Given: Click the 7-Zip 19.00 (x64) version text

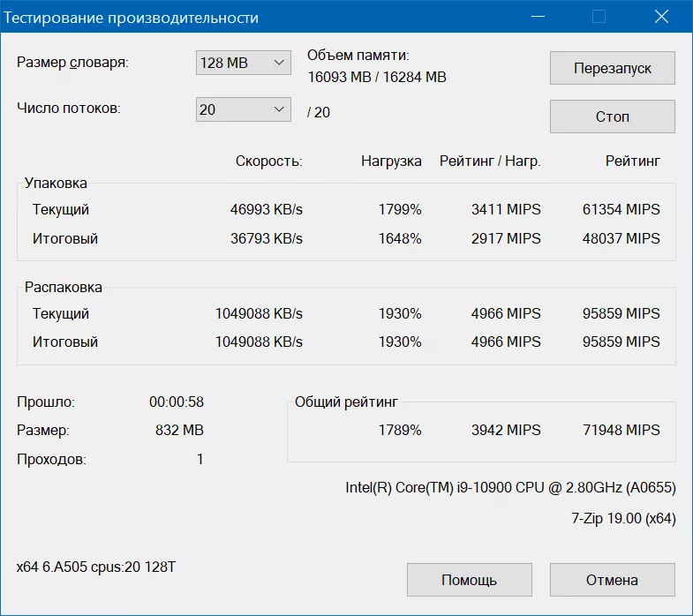Looking at the screenshot, I should coord(623,518).
